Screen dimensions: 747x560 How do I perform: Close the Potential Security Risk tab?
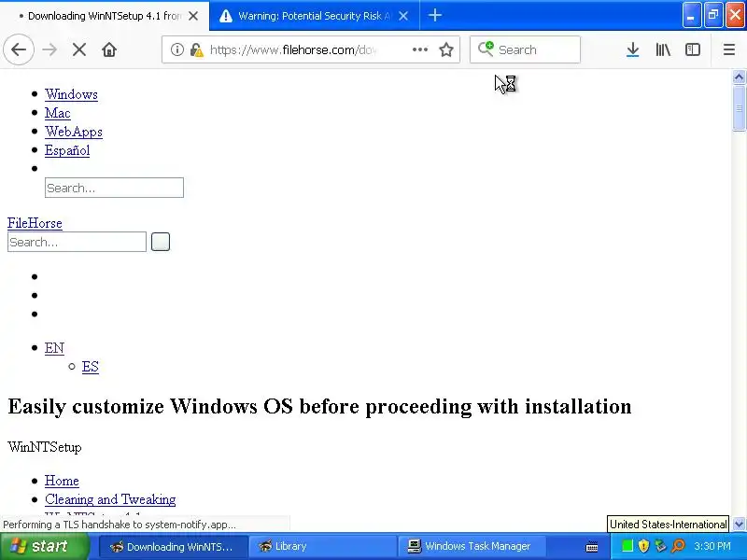[403, 16]
